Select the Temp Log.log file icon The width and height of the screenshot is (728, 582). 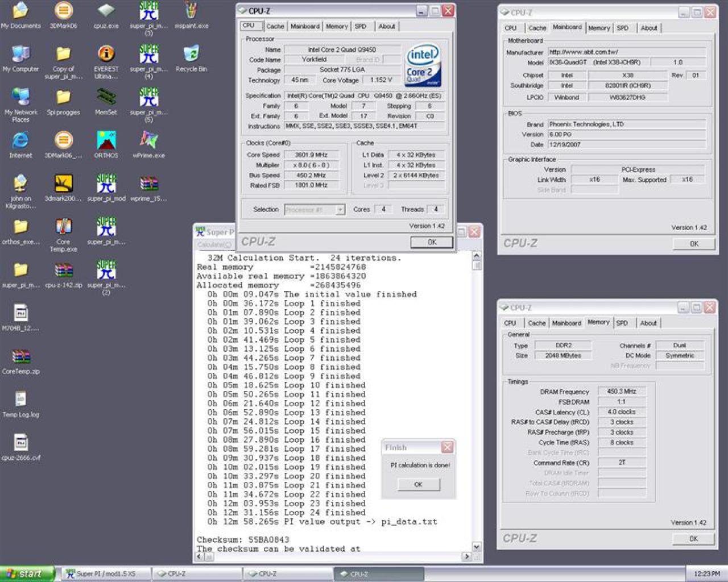[20, 404]
